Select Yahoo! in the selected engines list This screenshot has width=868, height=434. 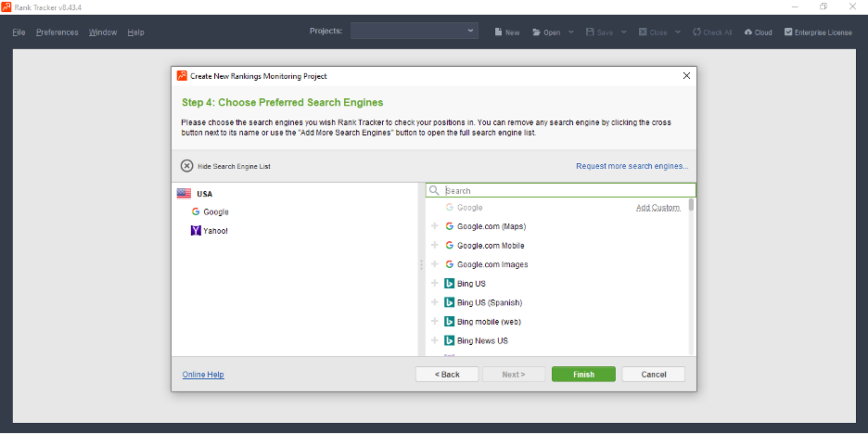click(x=214, y=231)
